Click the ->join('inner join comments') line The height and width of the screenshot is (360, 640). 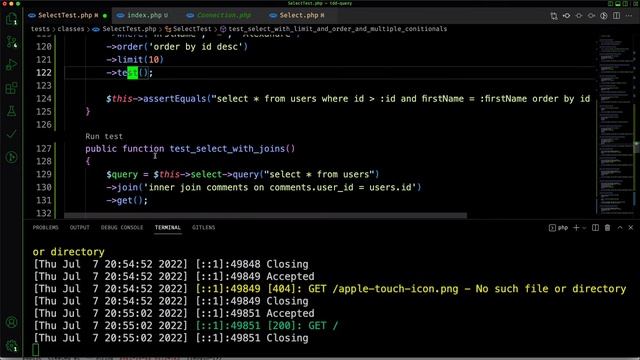[264, 187]
